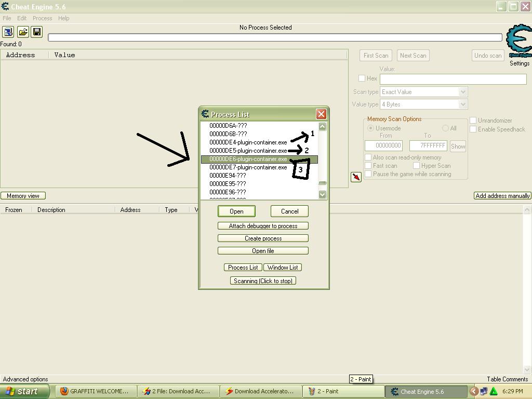The height and width of the screenshot is (399, 532).
Task: Click the load table folder icon
Action: pyautogui.click(x=23, y=32)
